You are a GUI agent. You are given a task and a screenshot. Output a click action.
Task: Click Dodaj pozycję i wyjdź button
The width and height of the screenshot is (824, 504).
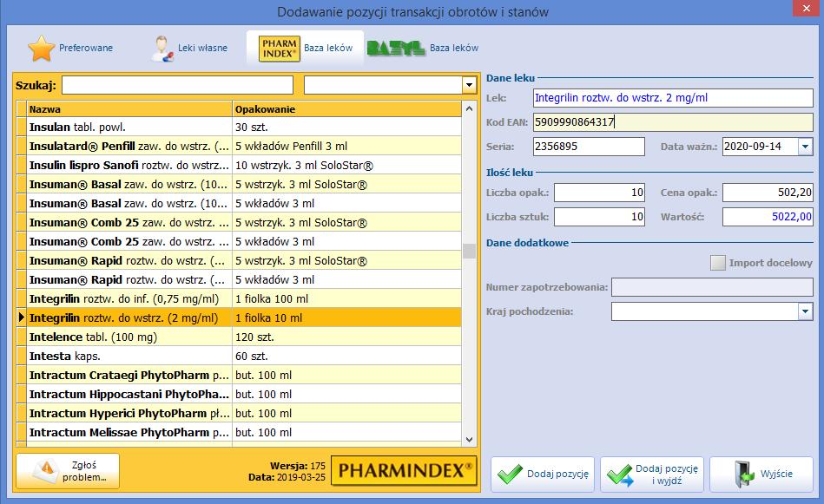coord(652,475)
